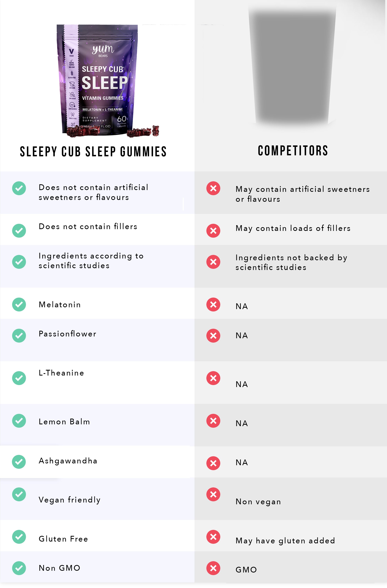
Task: Click the green checkmark beside Does not contain fillers
Action: pos(19,231)
